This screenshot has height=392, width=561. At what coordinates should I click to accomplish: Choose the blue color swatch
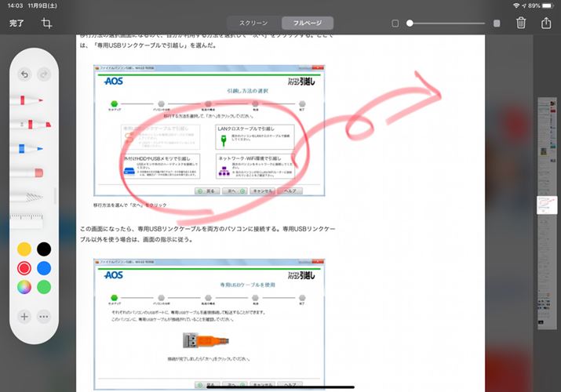44,268
